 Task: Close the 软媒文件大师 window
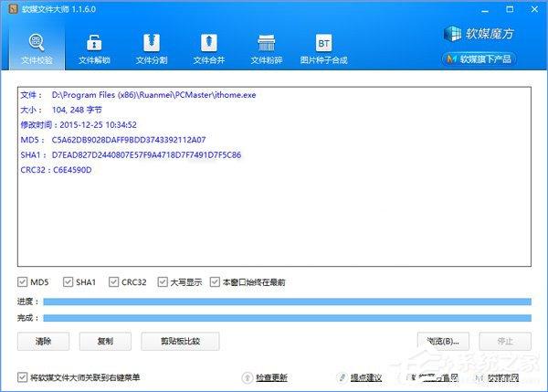pyautogui.click(x=534, y=9)
